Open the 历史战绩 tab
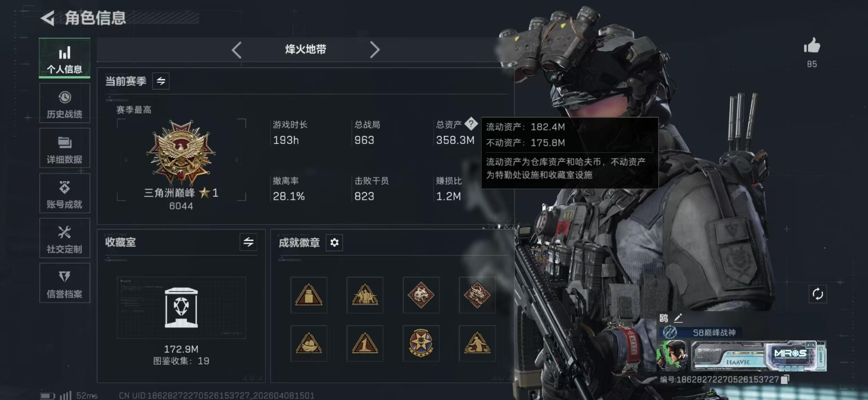Image resolution: width=868 pixels, height=400 pixels. pos(65,103)
